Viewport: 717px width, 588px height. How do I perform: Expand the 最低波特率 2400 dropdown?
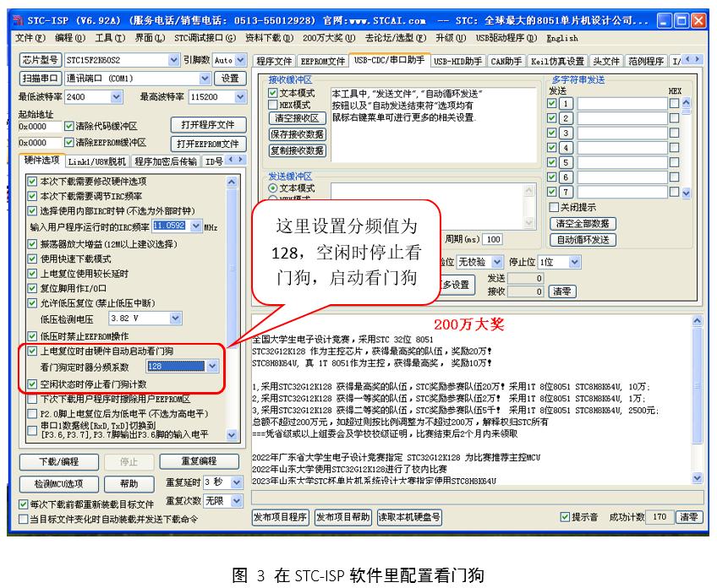tap(116, 97)
